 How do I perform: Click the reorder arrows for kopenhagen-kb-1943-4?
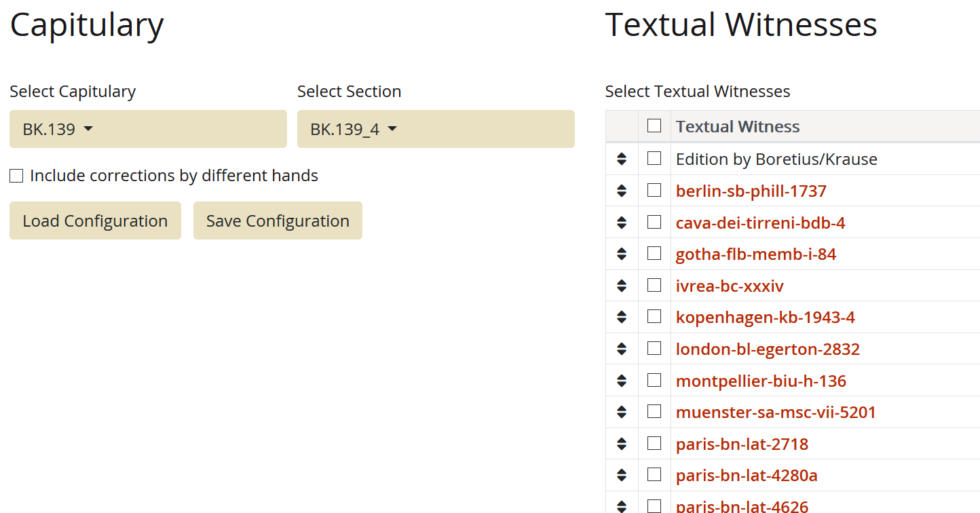tap(622, 318)
